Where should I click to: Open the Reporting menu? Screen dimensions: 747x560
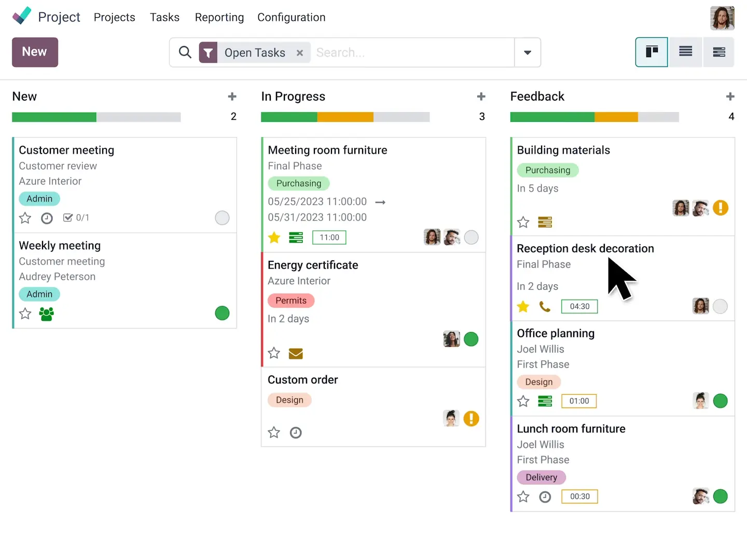219,17
